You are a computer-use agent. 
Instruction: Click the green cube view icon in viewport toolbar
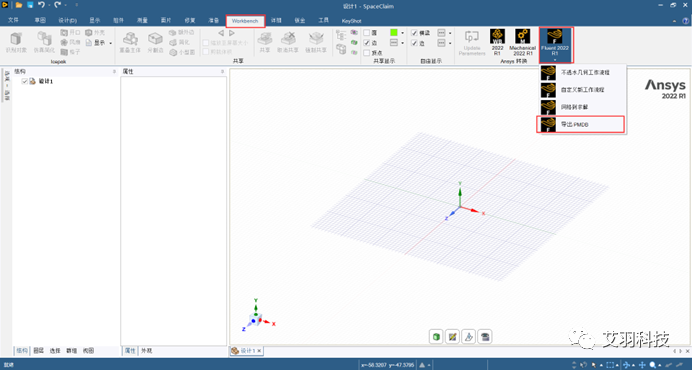click(x=436, y=337)
